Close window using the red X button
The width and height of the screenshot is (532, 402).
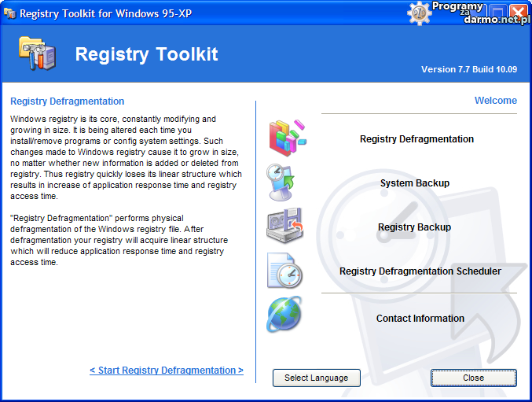[x=518, y=13]
